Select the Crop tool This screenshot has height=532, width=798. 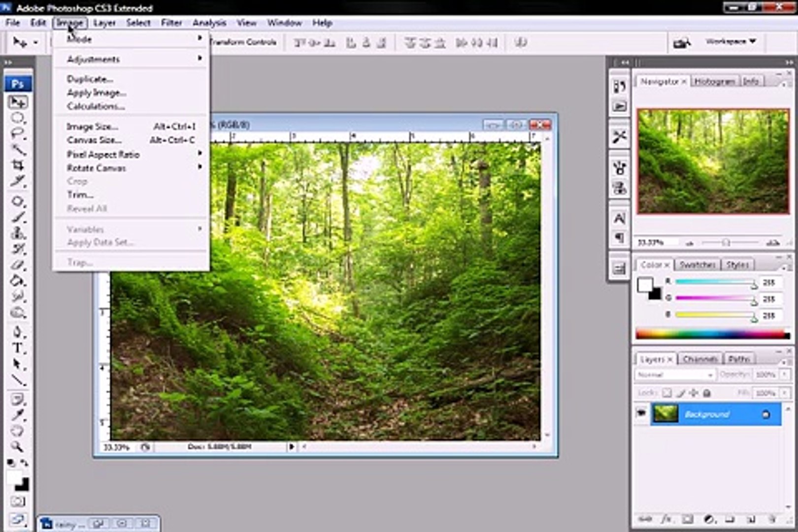(18, 166)
